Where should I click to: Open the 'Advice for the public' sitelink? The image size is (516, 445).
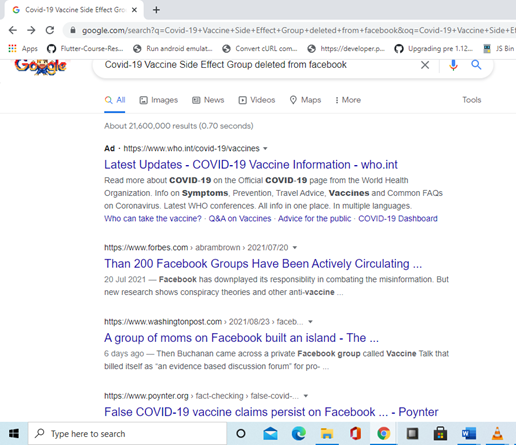pos(315,219)
